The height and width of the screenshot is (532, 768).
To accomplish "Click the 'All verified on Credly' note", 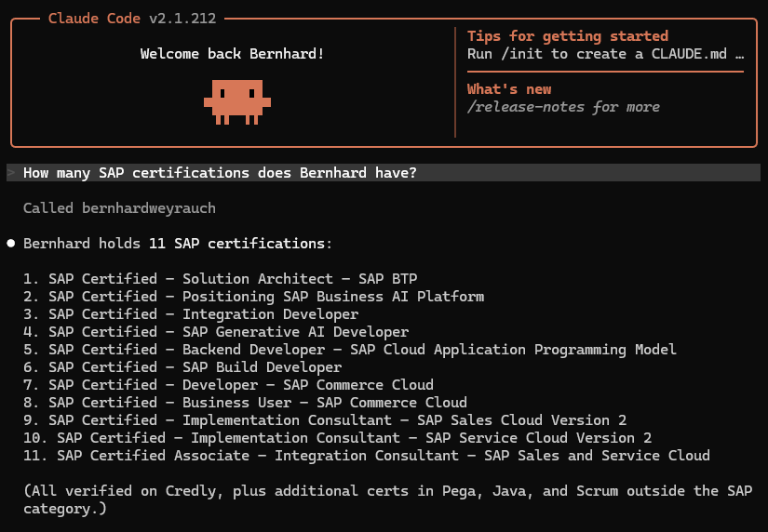I will [x=388, y=499].
